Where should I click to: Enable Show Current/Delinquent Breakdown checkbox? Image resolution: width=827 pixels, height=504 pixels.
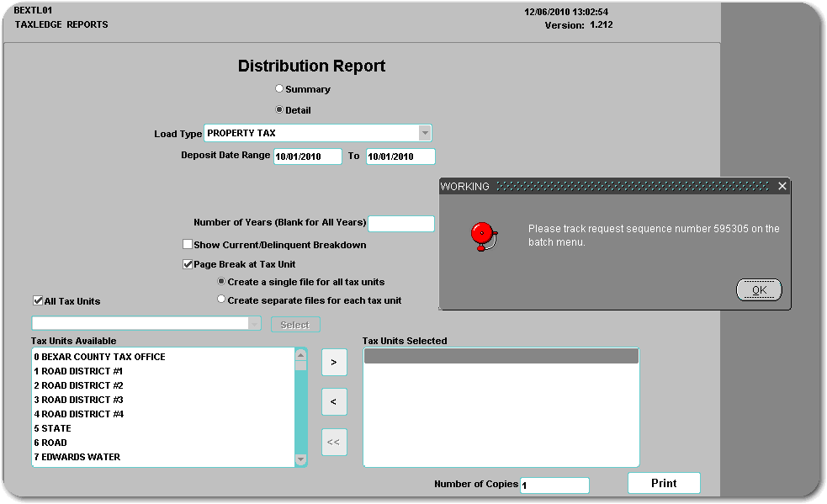coord(188,245)
